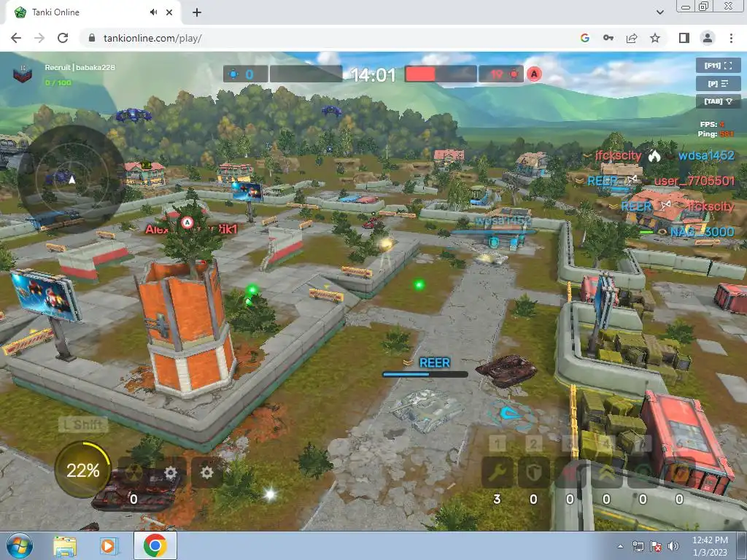Click the point A marker above tree
Image resolution: width=747 pixels, height=560 pixels.
[x=187, y=222]
